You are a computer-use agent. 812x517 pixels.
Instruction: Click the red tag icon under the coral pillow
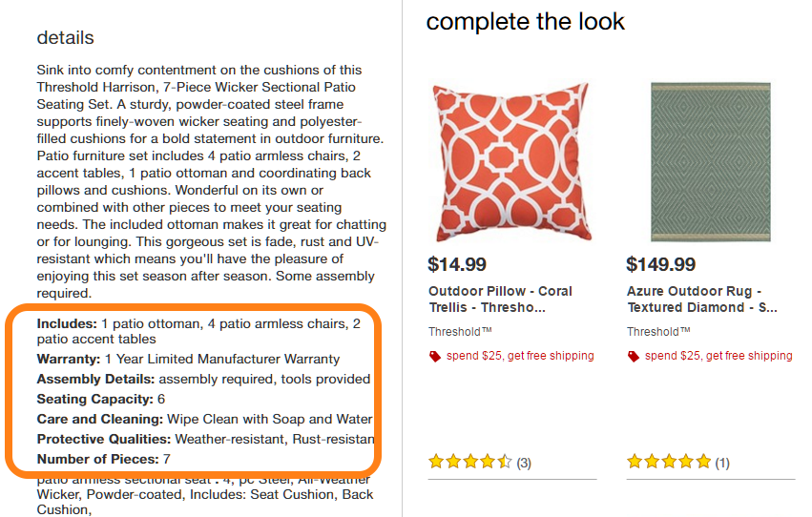click(435, 356)
